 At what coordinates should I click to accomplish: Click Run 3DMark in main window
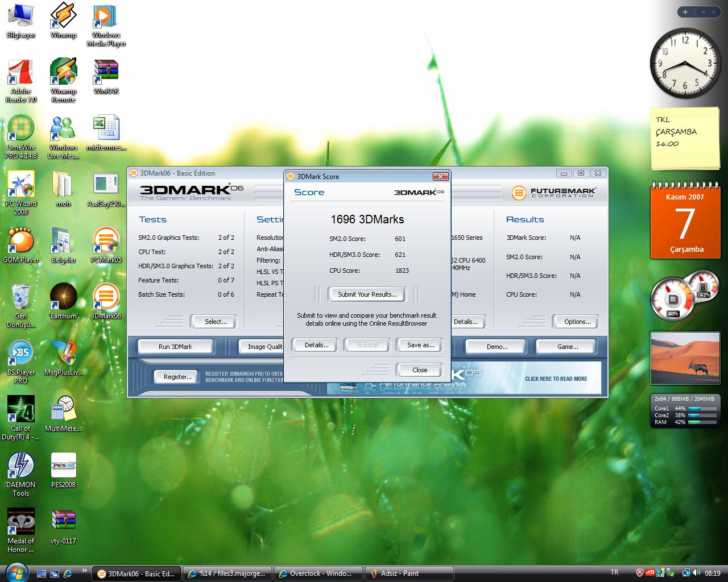175,347
